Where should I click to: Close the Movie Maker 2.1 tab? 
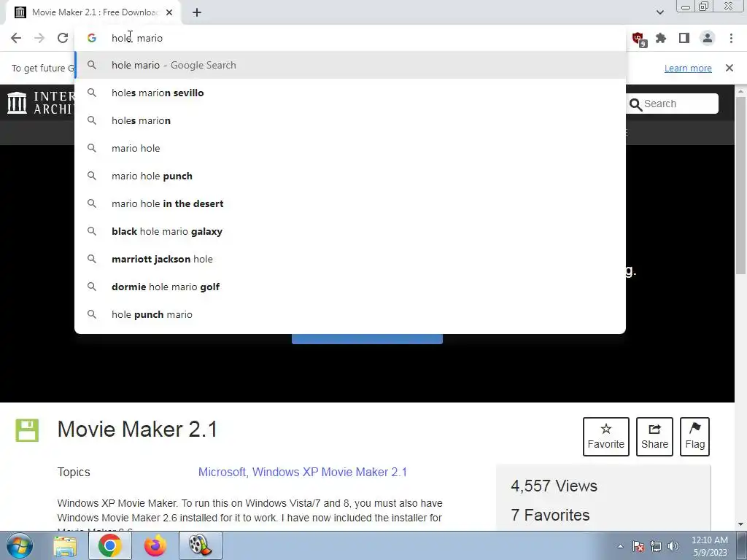(x=169, y=12)
